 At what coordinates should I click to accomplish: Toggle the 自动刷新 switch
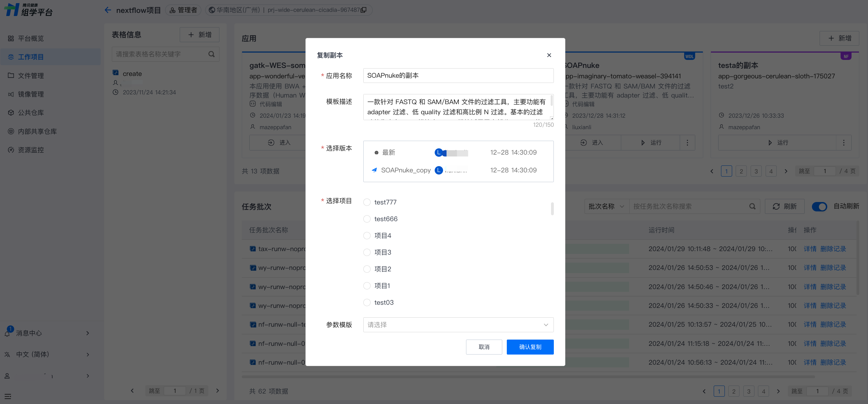point(819,207)
